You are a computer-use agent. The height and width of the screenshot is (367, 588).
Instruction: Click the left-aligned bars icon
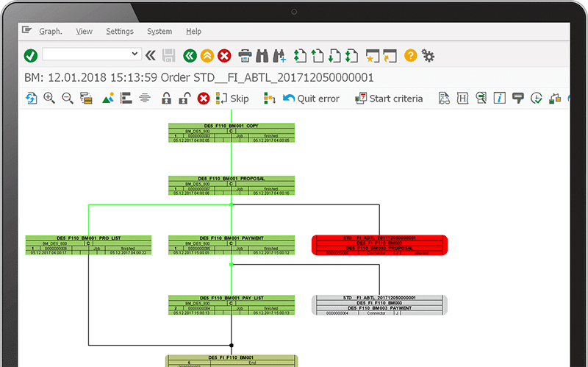coord(126,99)
